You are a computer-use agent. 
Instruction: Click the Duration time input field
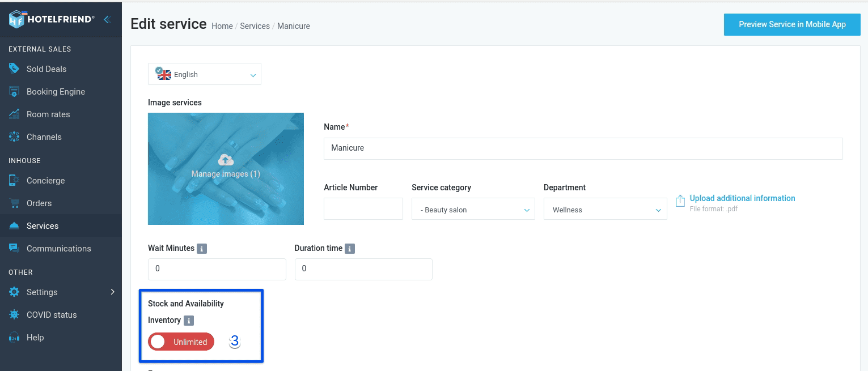pos(363,269)
